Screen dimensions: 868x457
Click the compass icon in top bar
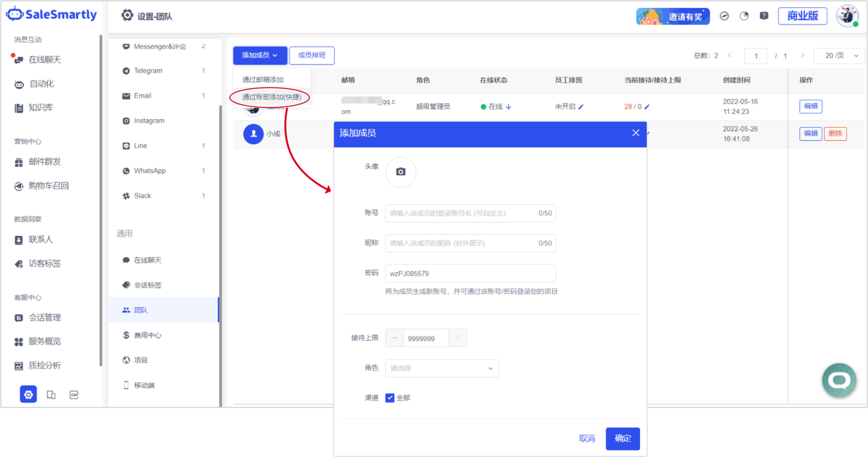[724, 16]
